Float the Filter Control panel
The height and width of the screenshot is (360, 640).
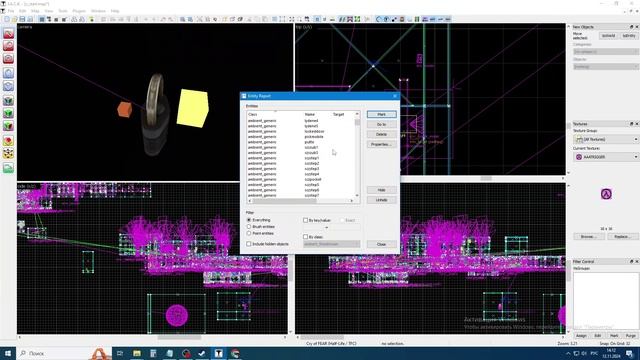pos(631,261)
